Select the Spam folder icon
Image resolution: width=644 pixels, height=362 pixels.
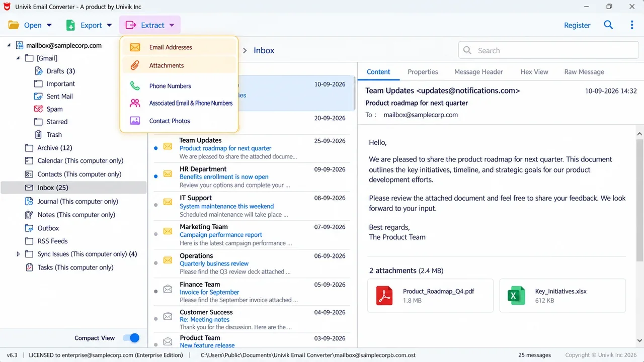click(x=38, y=109)
